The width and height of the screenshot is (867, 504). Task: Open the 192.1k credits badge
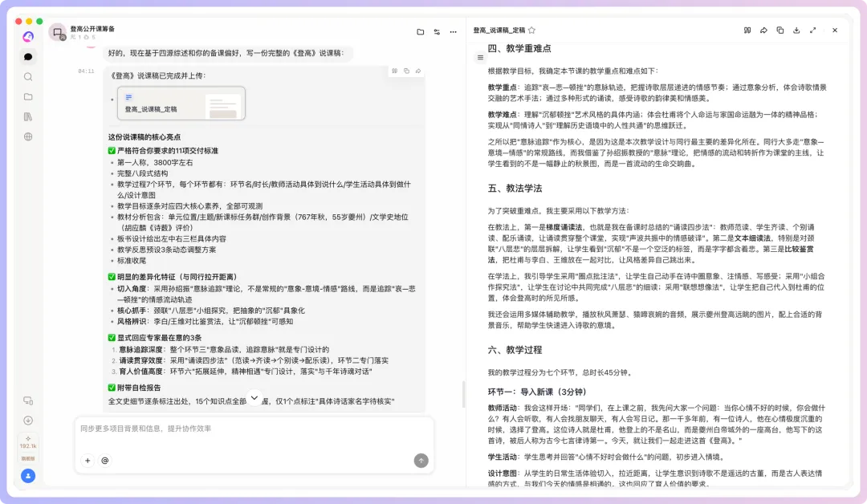pos(28,443)
